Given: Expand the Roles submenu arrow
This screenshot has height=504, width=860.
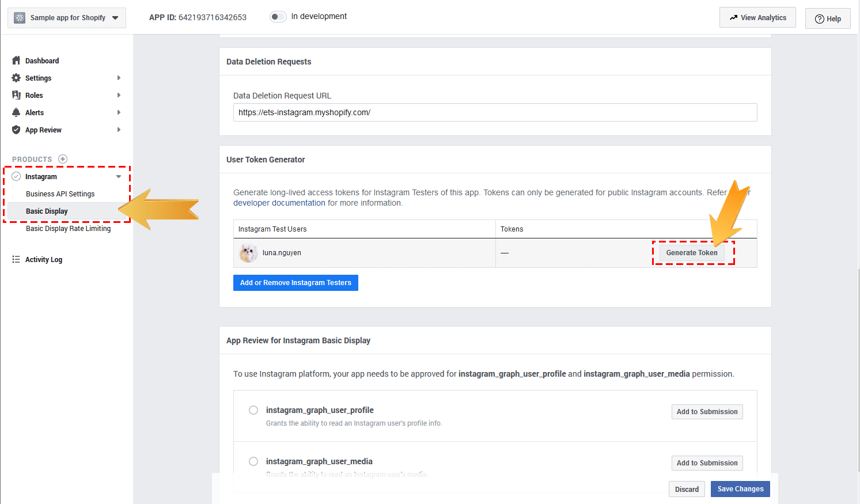Looking at the screenshot, I should tap(119, 95).
